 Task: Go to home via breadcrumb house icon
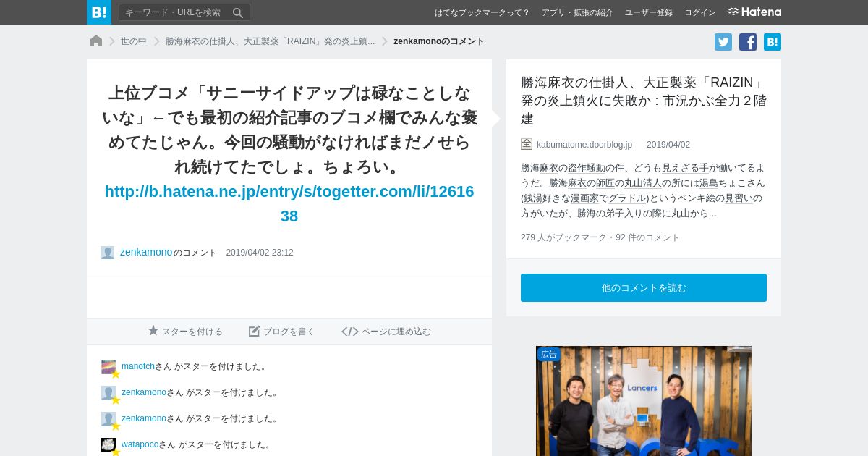[x=96, y=41]
